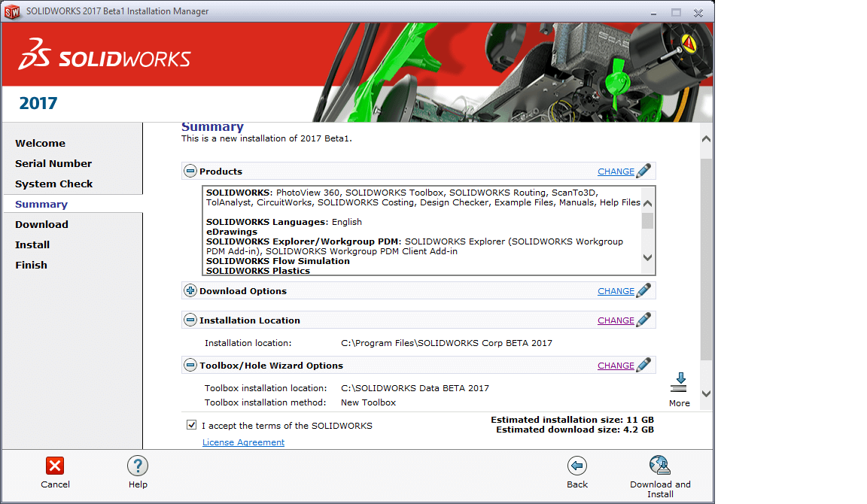Click the Estimated download size: 4.2 GB text

click(x=575, y=430)
